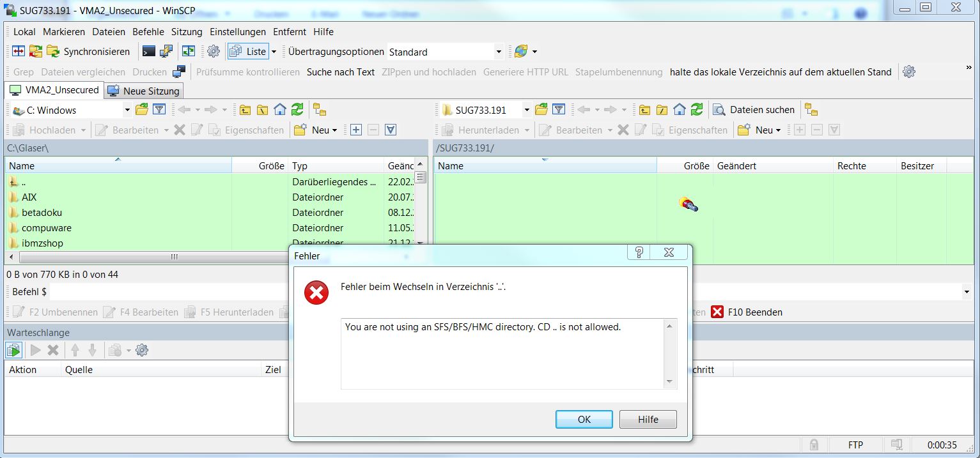Toggle local directory tree display

click(320, 110)
